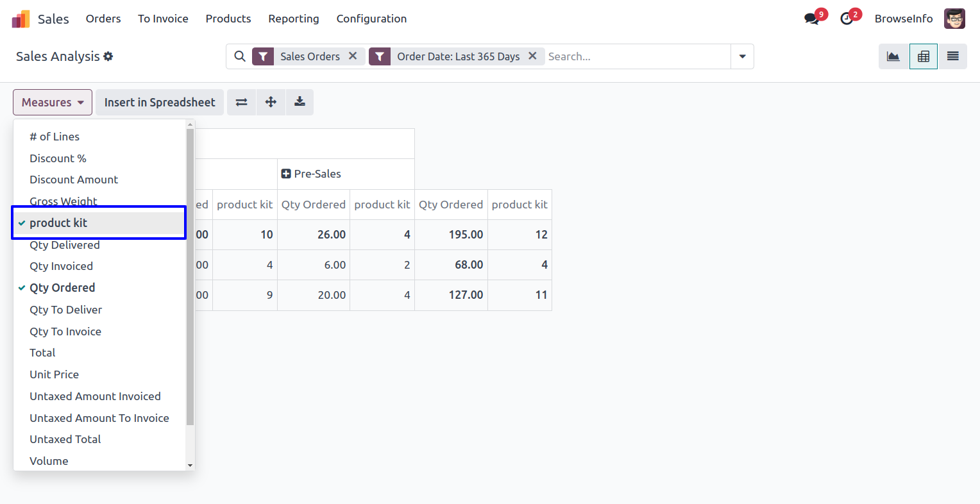Enable the Qty Delivered measure
This screenshot has height=504, width=980.
pos(65,245)
